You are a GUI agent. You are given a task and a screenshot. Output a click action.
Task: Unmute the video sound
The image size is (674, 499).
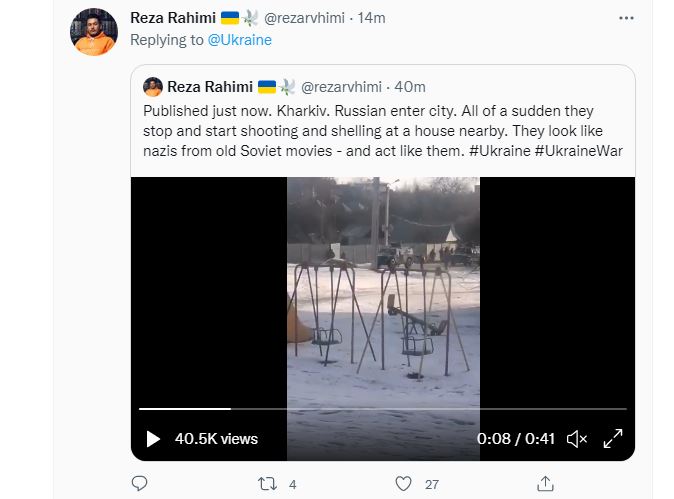pyautogui.click(x=577, y=438)
